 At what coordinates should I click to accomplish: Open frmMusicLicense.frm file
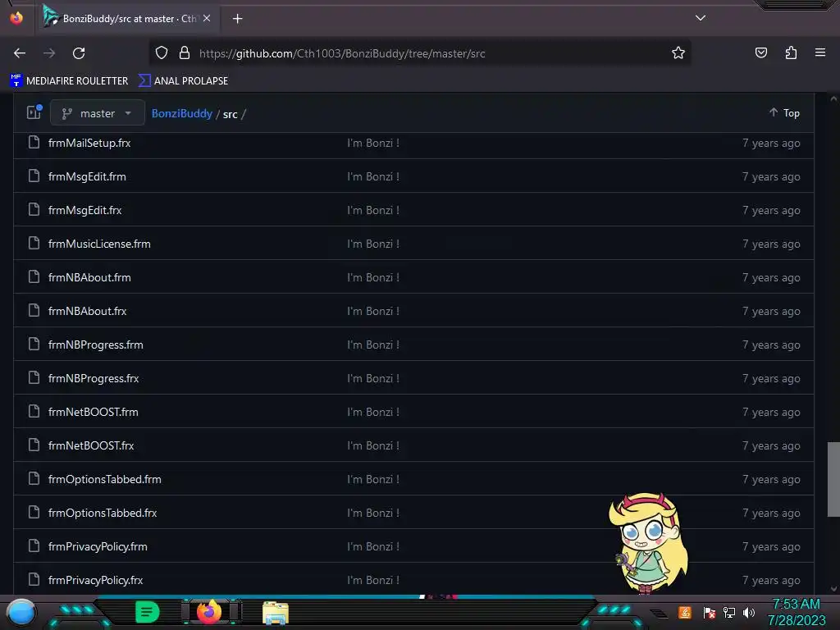click(x=99, y=244)
